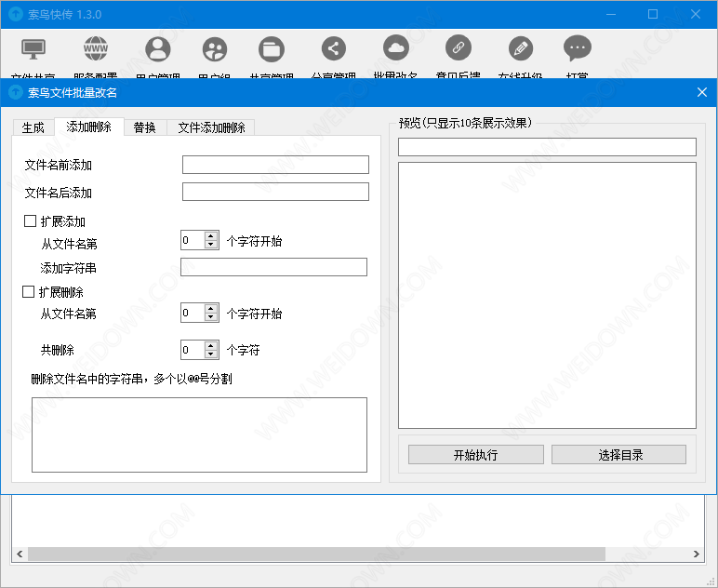Click the 索鸟快传 app logo icon
Screen dimensions: 718x588
[16, 14]
